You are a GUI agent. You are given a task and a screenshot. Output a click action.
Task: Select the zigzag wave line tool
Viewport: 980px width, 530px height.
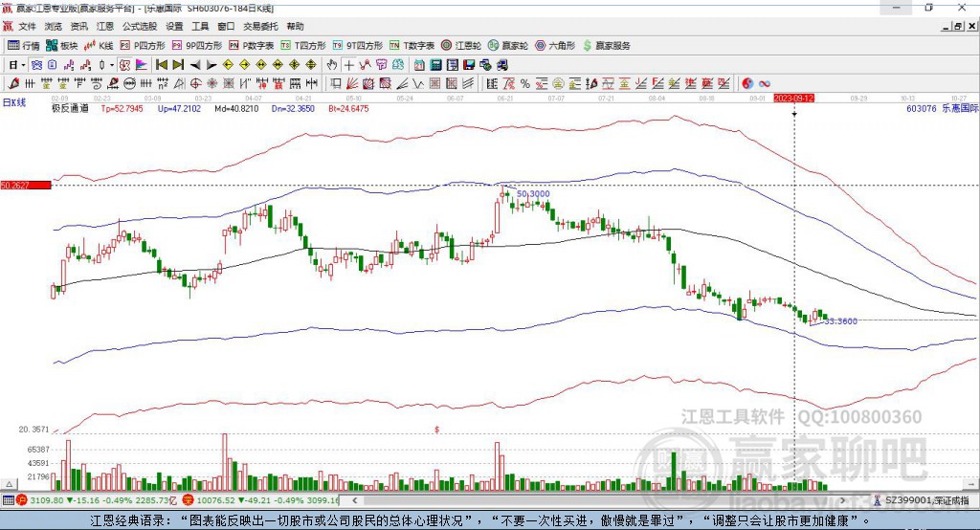click(x=417, y=84)
